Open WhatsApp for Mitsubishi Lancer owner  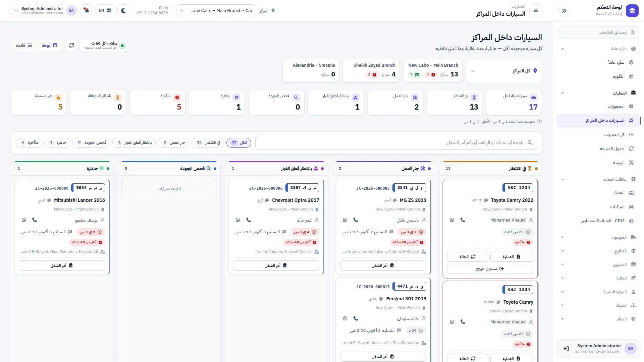pyautogui.click(x=24, y=220)
